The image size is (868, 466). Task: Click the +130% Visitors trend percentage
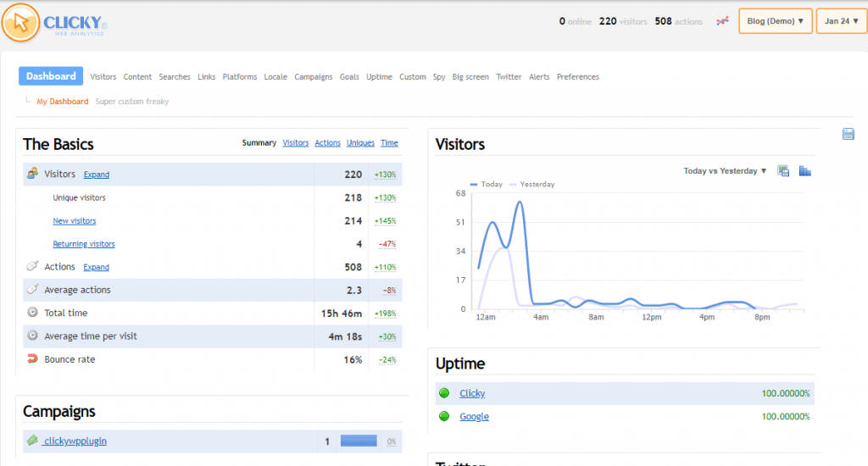coord(386,175)
